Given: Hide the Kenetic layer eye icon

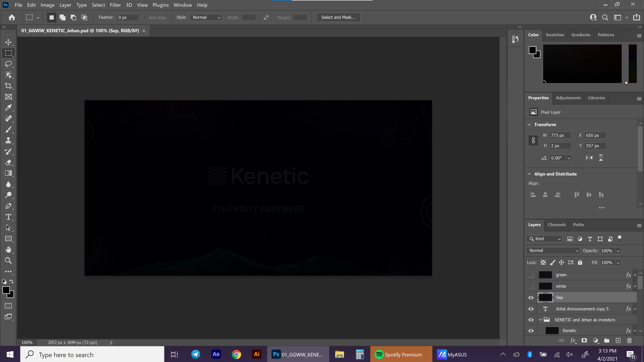Looking at the screenshot, I should 531,331.
